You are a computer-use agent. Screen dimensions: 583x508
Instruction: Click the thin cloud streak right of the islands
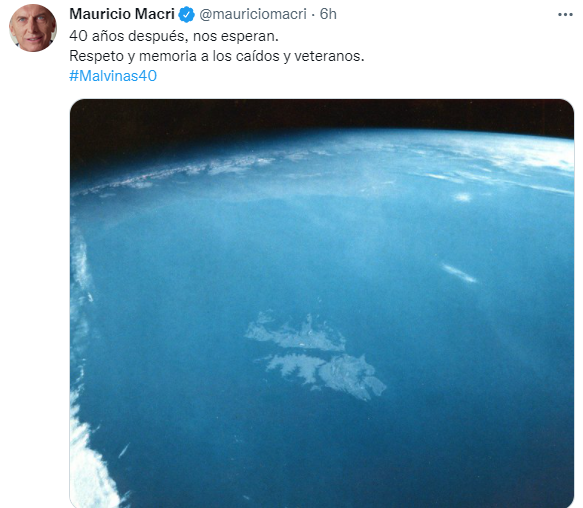[x=459, y=273]
